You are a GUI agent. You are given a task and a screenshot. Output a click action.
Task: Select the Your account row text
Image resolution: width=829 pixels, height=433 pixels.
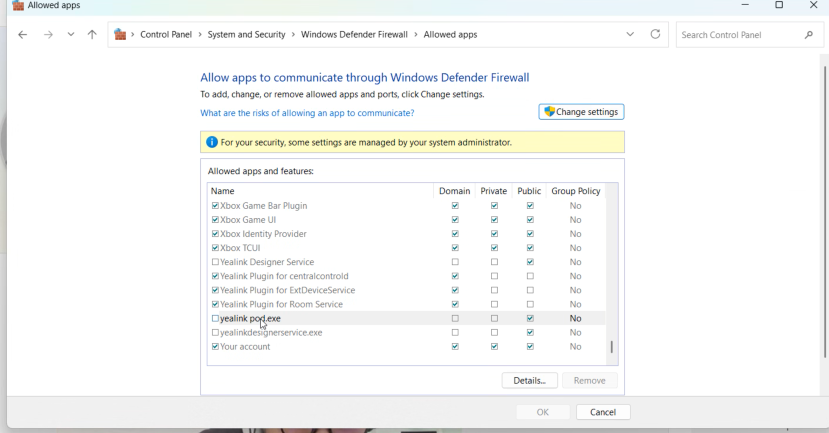[x=245, y=346]
